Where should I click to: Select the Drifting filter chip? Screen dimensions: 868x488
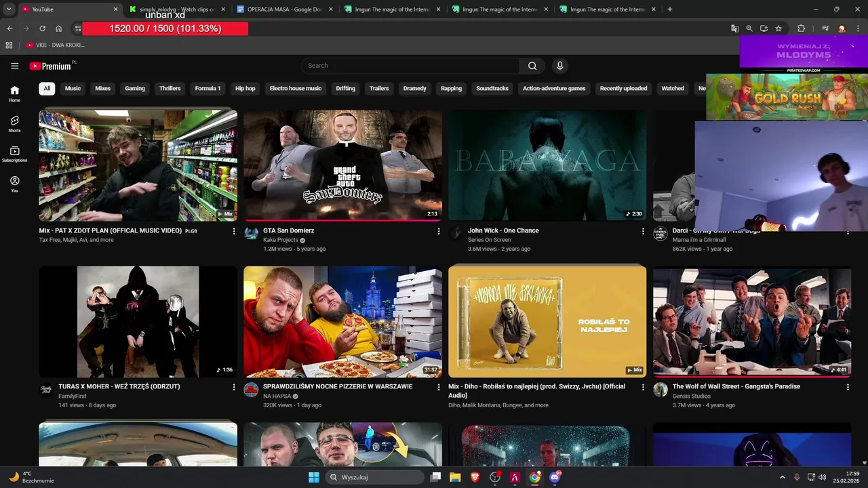pyautogui.click(x=345, y=88)
